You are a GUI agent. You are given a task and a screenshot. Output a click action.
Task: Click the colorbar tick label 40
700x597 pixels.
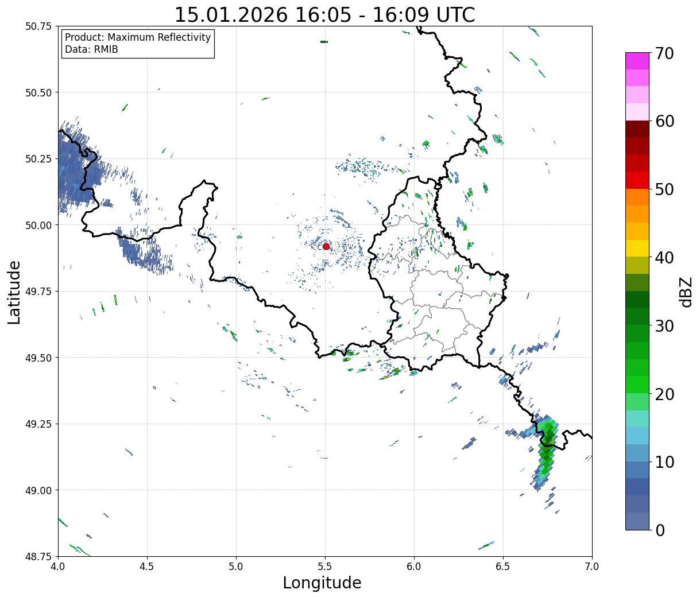(664, 258)
